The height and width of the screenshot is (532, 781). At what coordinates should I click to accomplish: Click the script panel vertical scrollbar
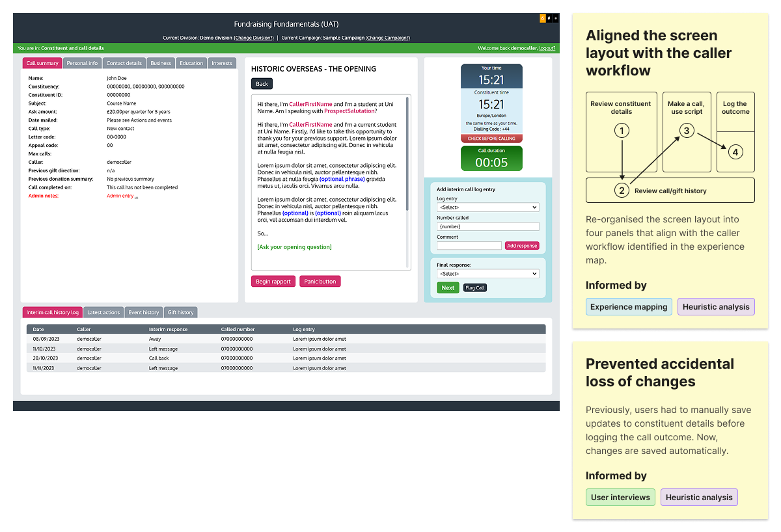click(x=408, y=163)
